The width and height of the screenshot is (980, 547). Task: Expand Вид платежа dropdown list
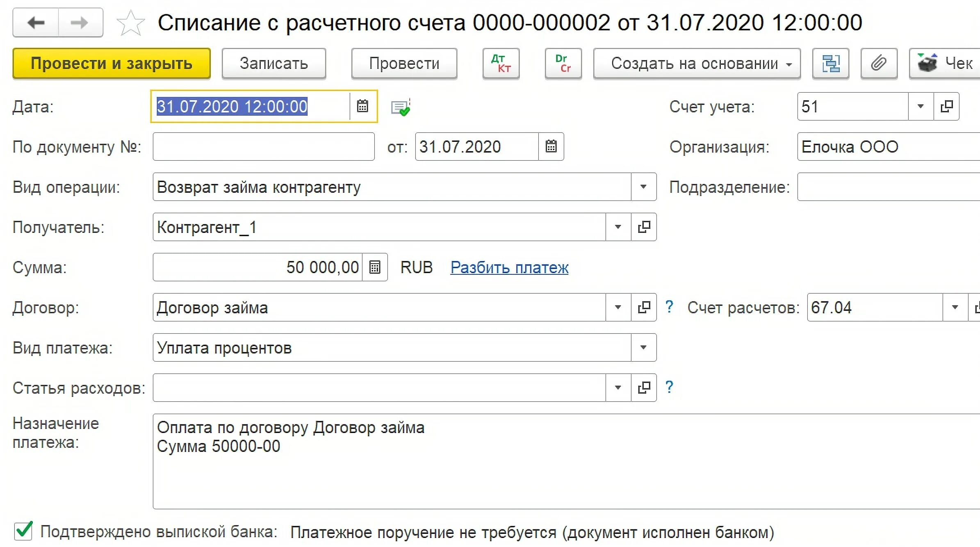pos(643,348)
